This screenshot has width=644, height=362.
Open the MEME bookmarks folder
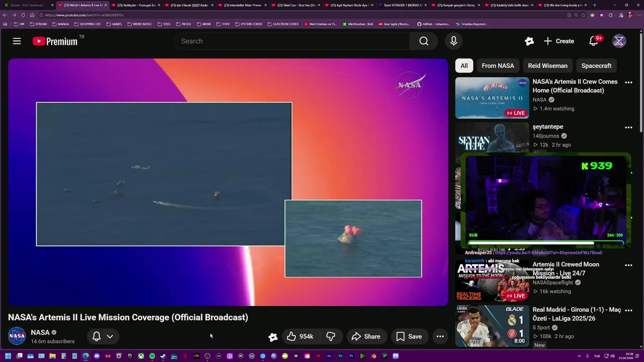[204, 24]
